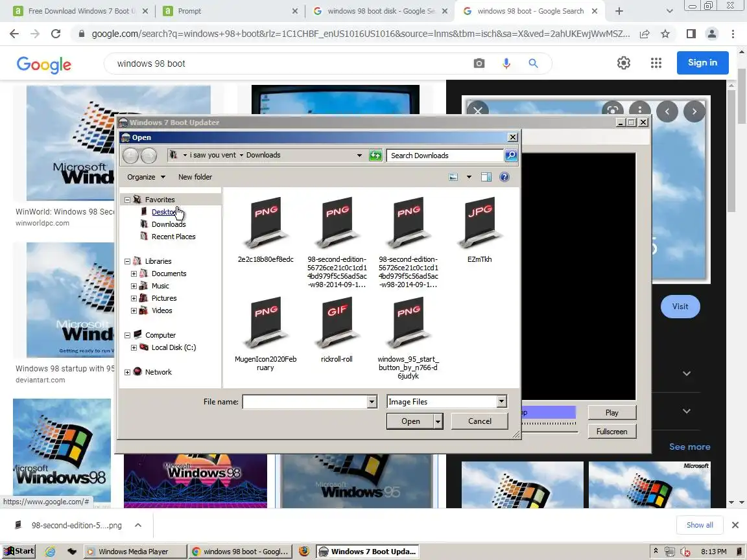Open Google settings gear icon
This screenshot has height=560, width=747.
click(x=624, y=63)
